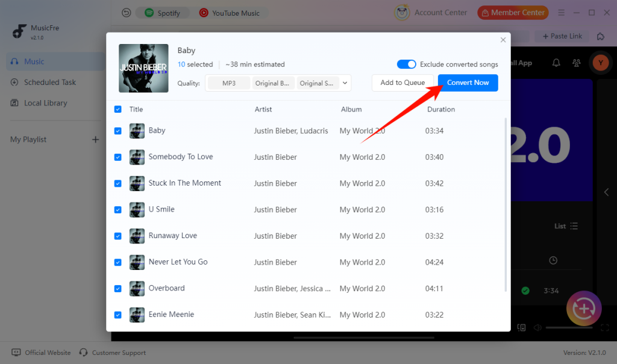Open connect to device icon in player
This screenshot has height=364, width=617.
(x=521, y=327)
